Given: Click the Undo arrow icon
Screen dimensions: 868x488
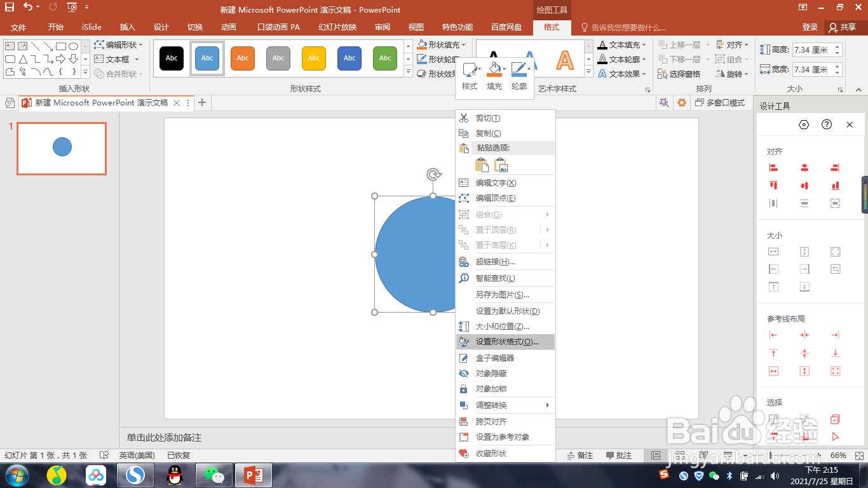Looking at the screenshot, I should point(27,8).
